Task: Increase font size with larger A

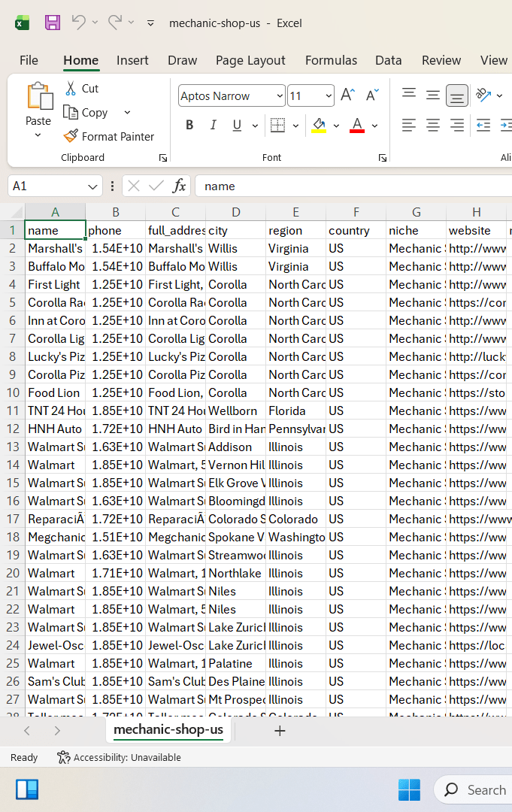Action: coord(347,95)
